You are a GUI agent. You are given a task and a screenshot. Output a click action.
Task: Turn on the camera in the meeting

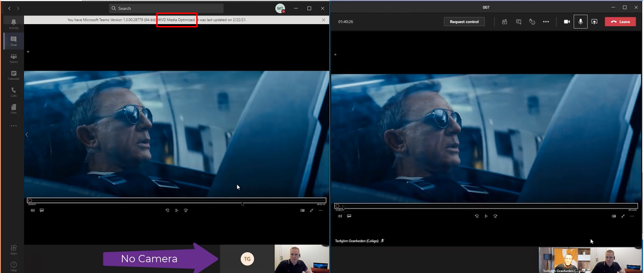tap(566, 21)
